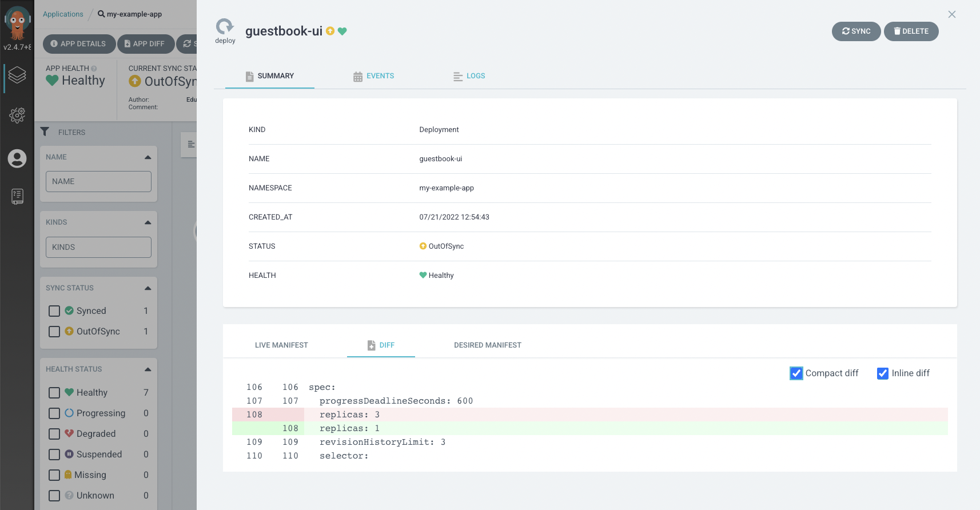Open documentation icon in sidebar

point(17,197)
